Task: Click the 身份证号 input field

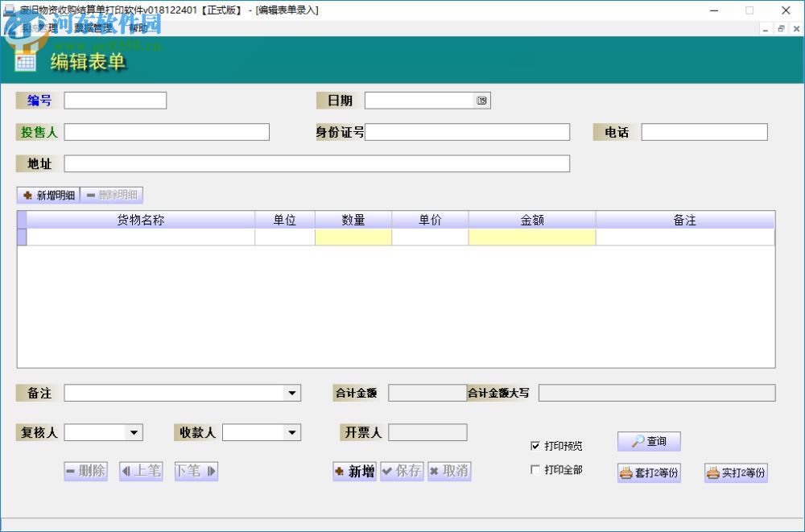Action: (x=467, y=132)
